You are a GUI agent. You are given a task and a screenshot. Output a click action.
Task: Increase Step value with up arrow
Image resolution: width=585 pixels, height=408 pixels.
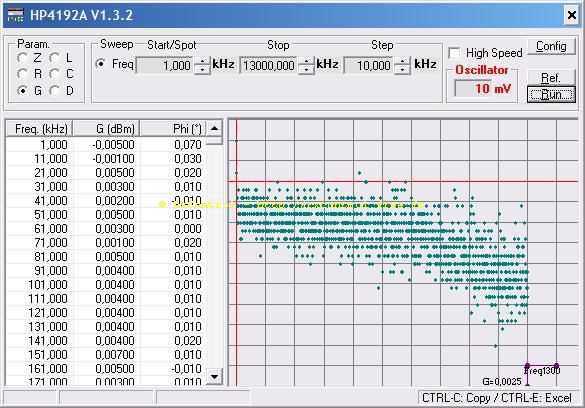[x=403, y=62]
